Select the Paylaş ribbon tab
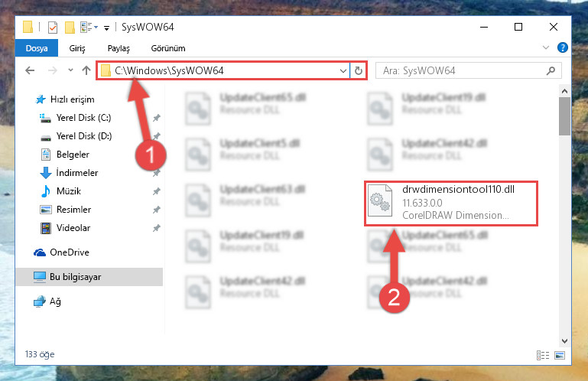Screen dimensions: 588x381 pyautogui.click(x=119, y=48)
